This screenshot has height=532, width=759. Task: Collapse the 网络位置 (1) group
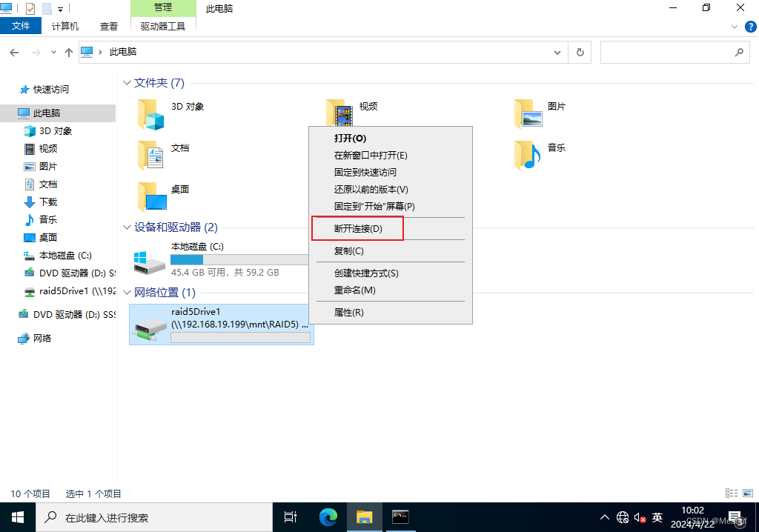coord(127,293)
